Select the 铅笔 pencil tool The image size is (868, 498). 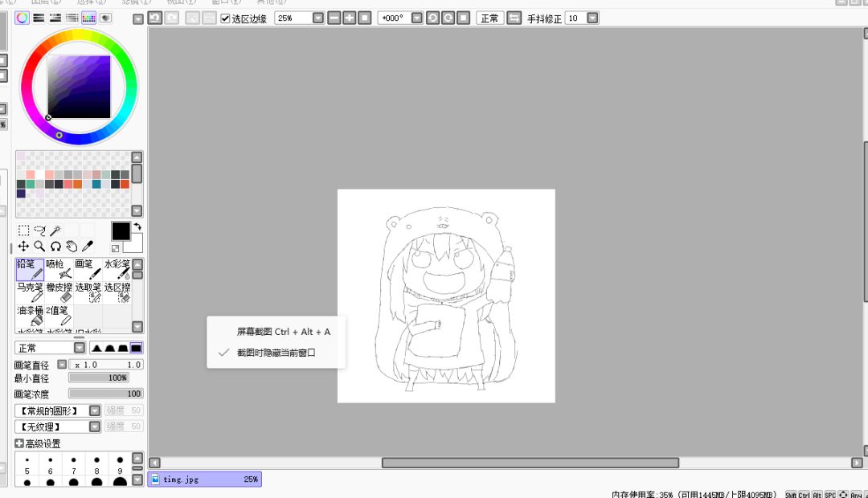coord(30,269)
